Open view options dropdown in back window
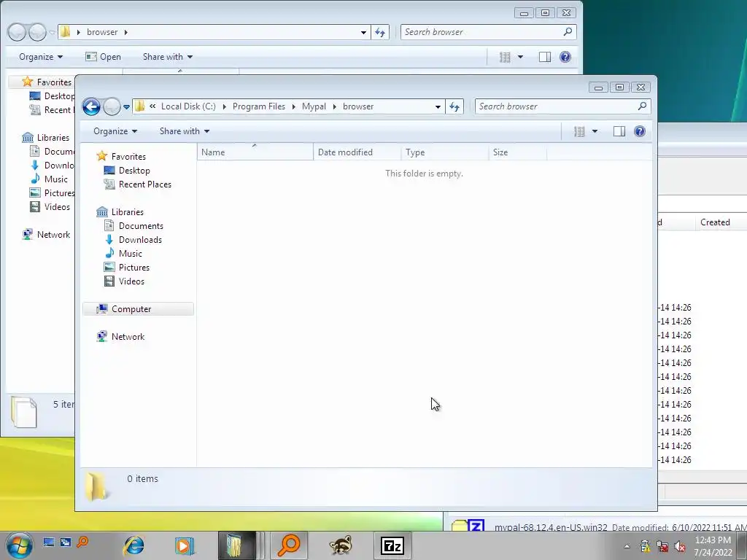Screen dimensions: 747x560 520,57
